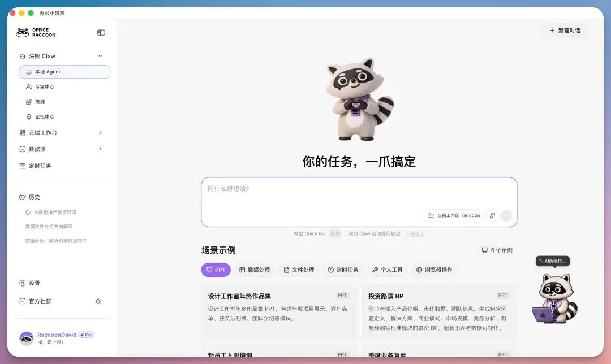The image size is (611, 364).
Task: Click the round send button in input box
Action: pos(506,215)
